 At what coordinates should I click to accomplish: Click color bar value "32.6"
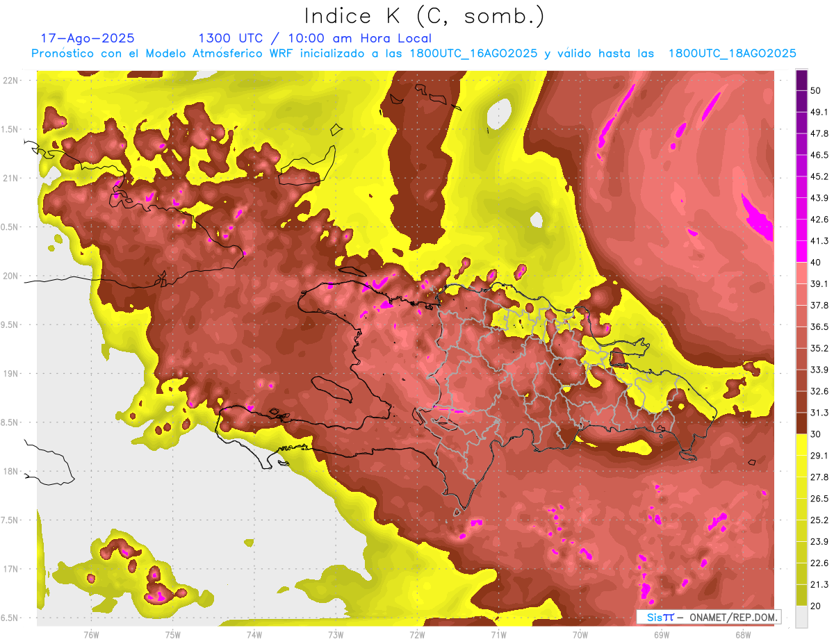[819, 391]
